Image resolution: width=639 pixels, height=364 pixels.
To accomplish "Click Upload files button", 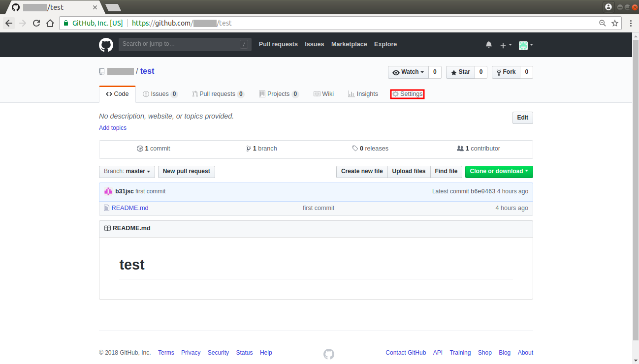I will coord(409,172).
